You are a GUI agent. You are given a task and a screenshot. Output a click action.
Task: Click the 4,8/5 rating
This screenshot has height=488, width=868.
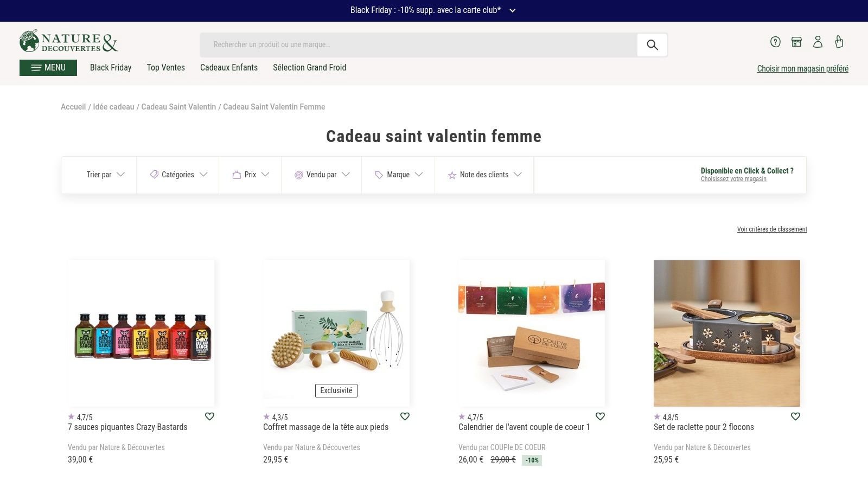pyautogui.click(x=666, y=417)
